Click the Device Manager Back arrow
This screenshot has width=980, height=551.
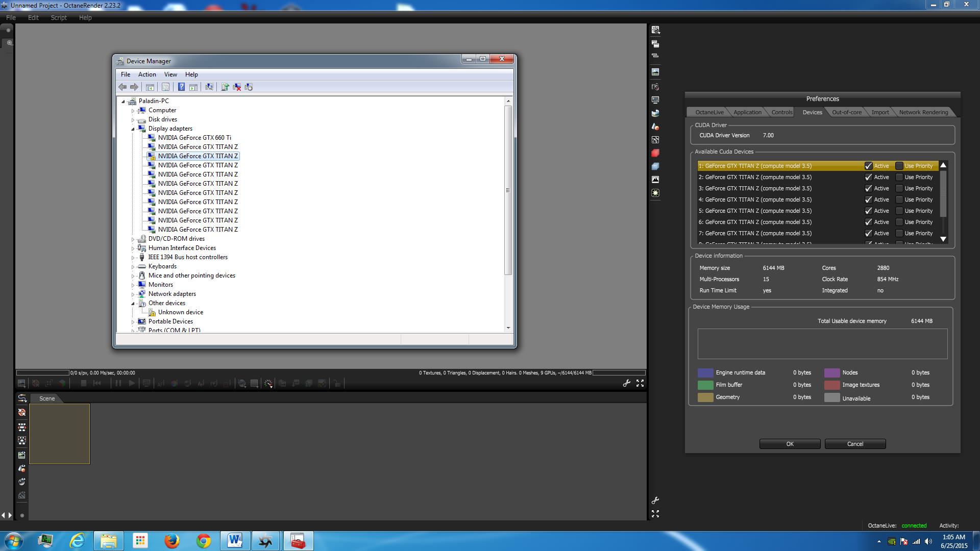click(x=122, y=87)
